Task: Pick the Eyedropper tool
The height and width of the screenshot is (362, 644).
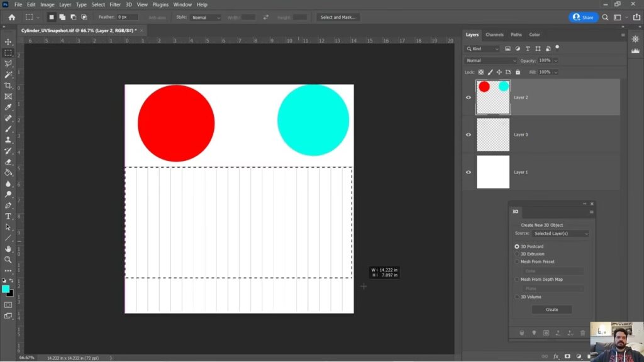Action: coord(8,107)
